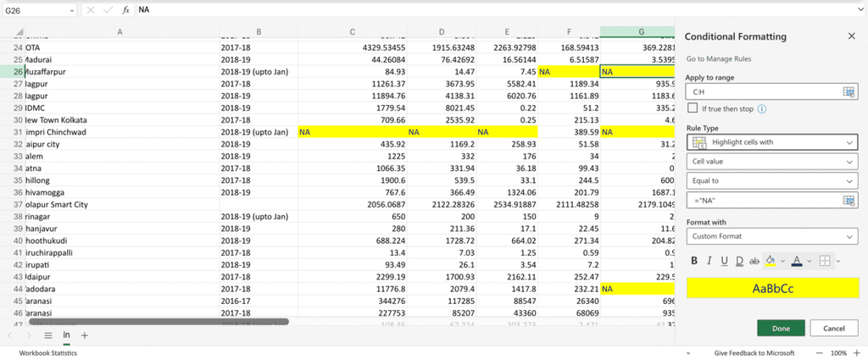Zoom out with the minus icon
This screenshot has width=868, height=359.
coord(821,353)
